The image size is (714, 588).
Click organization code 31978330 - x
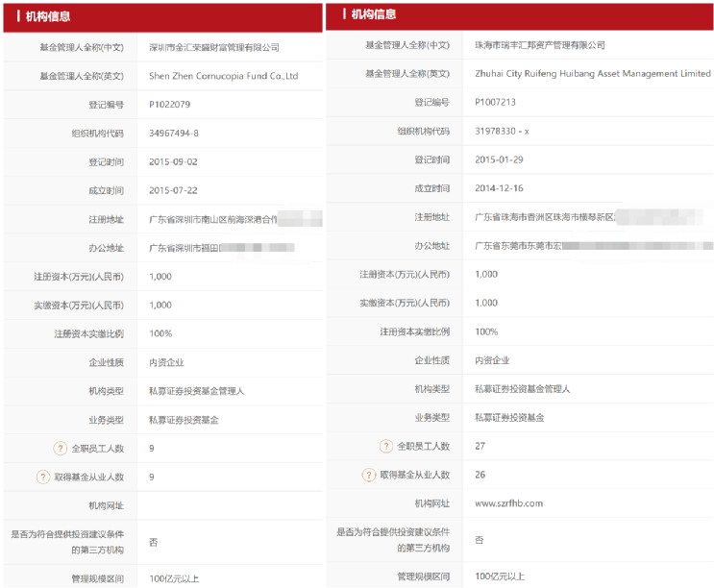tap(502, 131)
